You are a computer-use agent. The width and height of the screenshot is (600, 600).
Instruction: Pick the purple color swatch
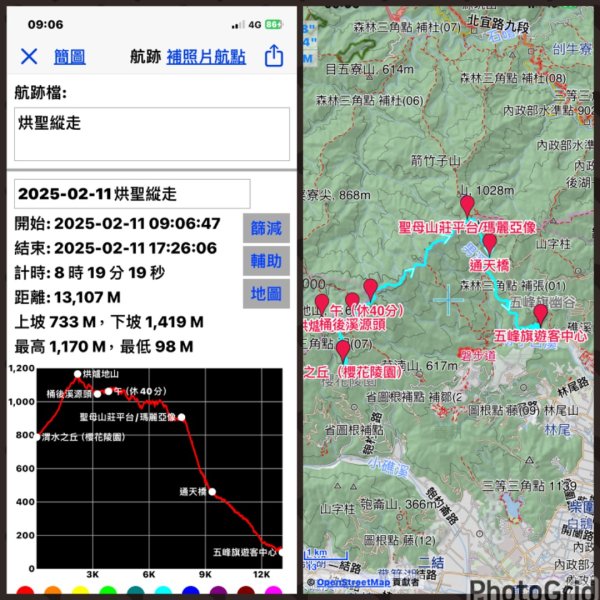coord(218,590)
